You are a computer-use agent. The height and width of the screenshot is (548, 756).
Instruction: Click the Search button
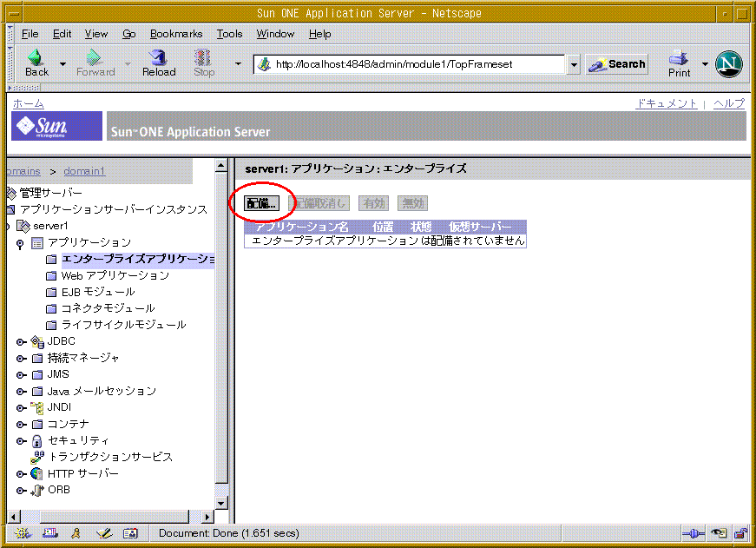(x=617, y=64)
